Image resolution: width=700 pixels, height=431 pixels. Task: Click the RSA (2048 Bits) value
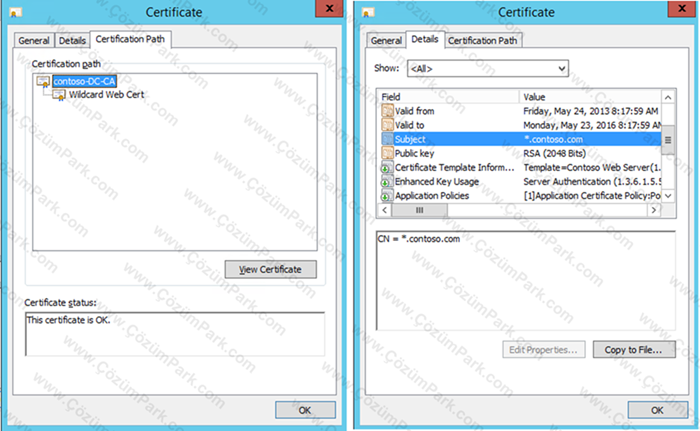click(x=554, y=153)
